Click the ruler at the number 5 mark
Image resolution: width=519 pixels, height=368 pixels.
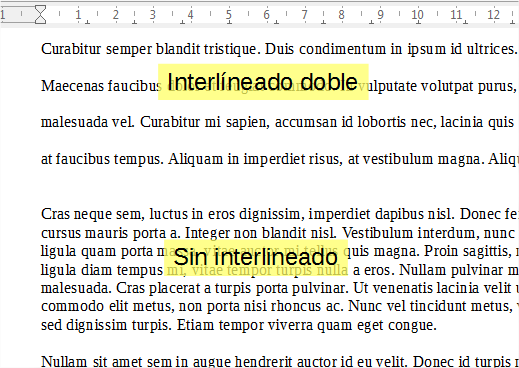pos(228,15)
